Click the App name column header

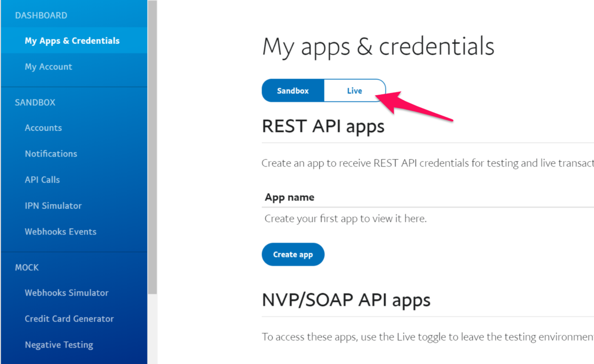[x=290, y=197]
